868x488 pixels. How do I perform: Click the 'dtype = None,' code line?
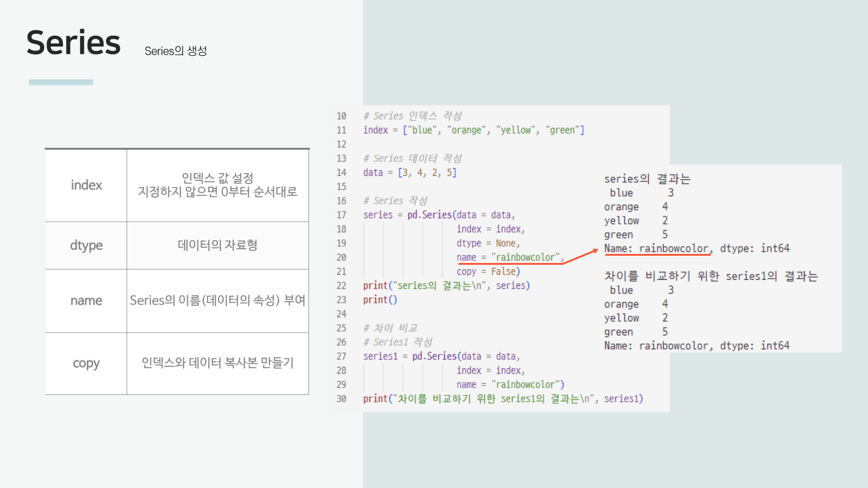[488, 244]
